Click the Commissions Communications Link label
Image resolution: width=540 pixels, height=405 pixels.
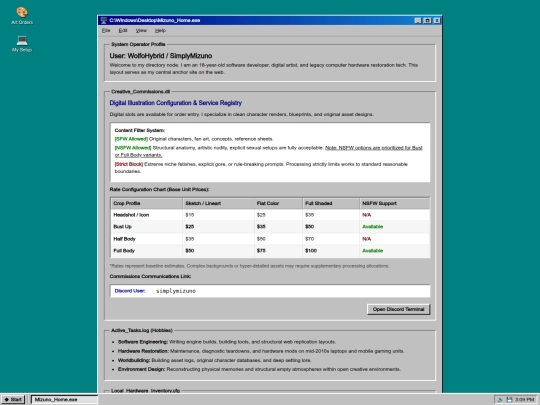(x=150, y=277)
